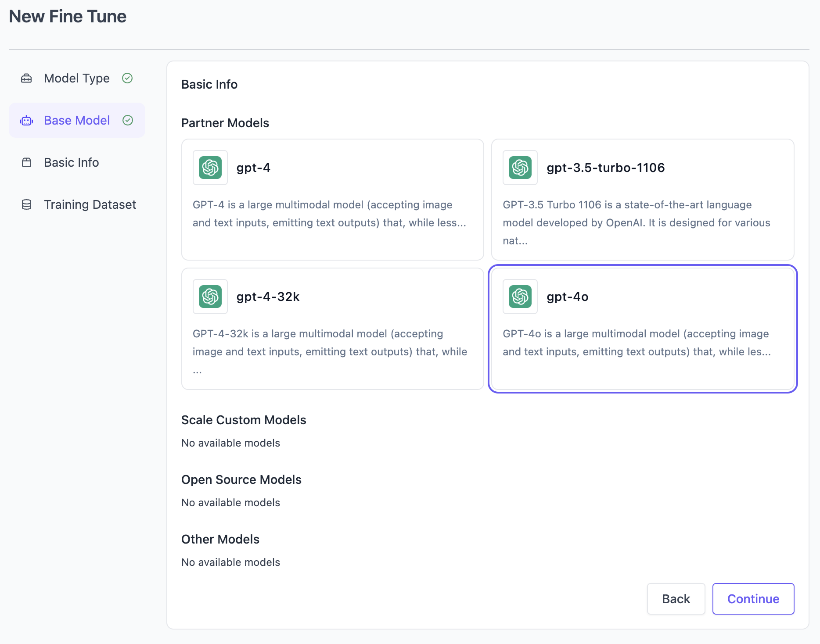Click the Partner Models heading
This screenshot has width=820, height=644.
(225, 123)
